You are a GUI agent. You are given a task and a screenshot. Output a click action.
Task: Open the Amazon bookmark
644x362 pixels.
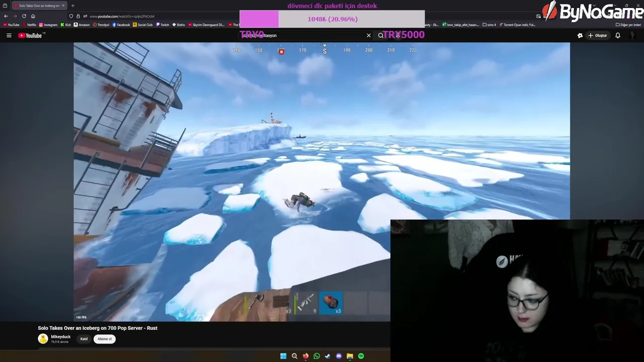[x=82, y=25]
